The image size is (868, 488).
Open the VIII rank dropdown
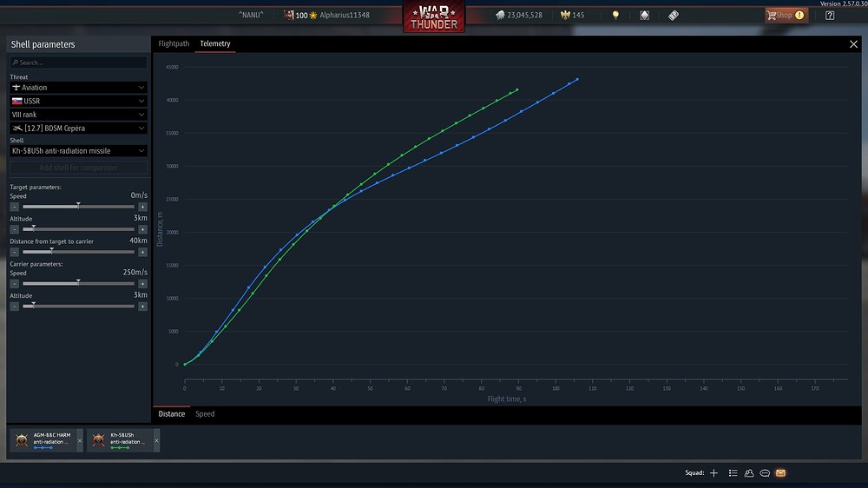(x=78, y=115)
